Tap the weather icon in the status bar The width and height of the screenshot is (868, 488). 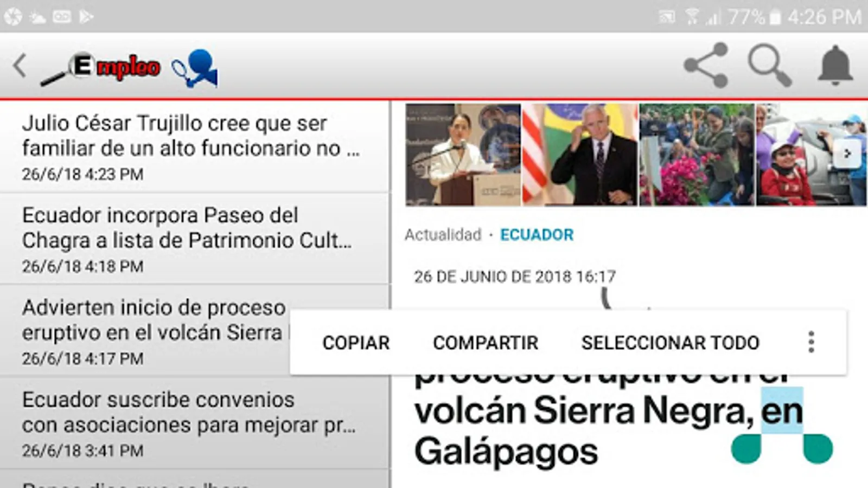(x=37, y=17)
